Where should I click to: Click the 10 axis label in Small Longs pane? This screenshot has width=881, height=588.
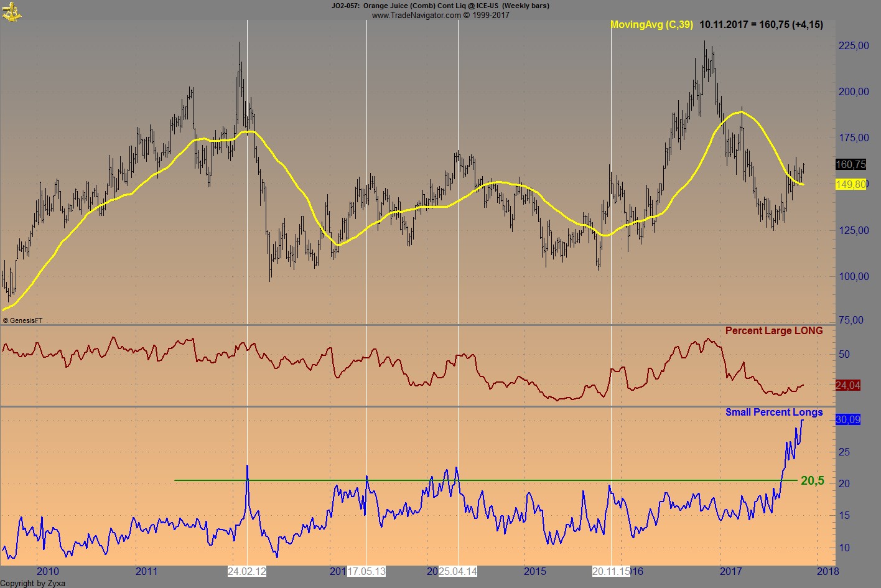844,548
